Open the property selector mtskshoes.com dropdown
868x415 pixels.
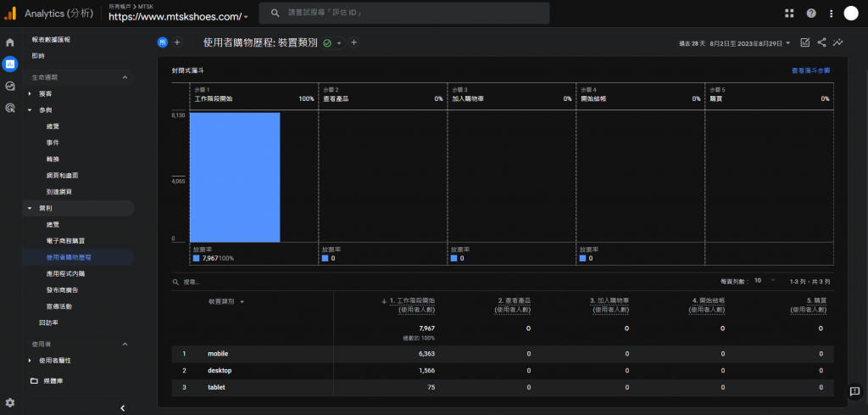pos(178,17)
